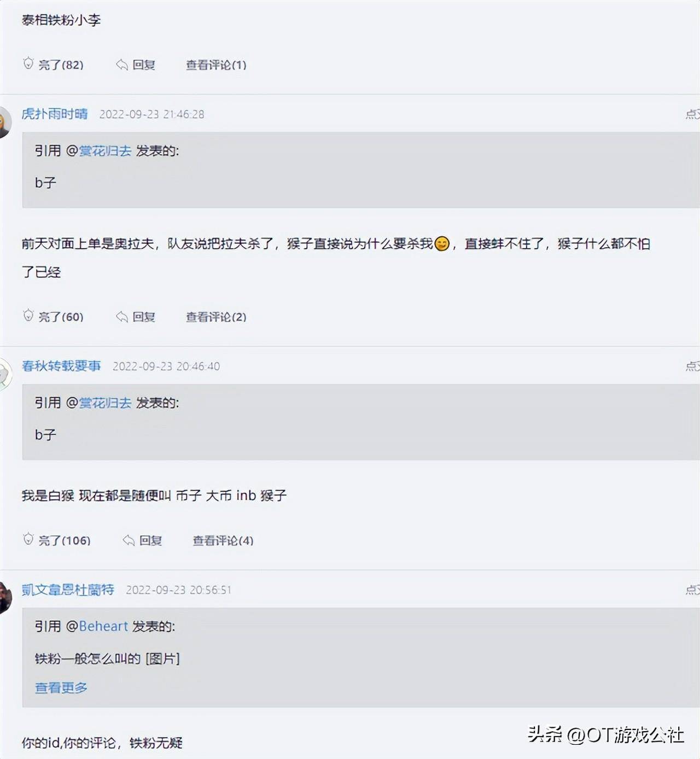Open avatar of user 凯文韋恩杜蘭特
Image resolution: width=700 pixels, height=759 pixels.
(x=4, y=597)
